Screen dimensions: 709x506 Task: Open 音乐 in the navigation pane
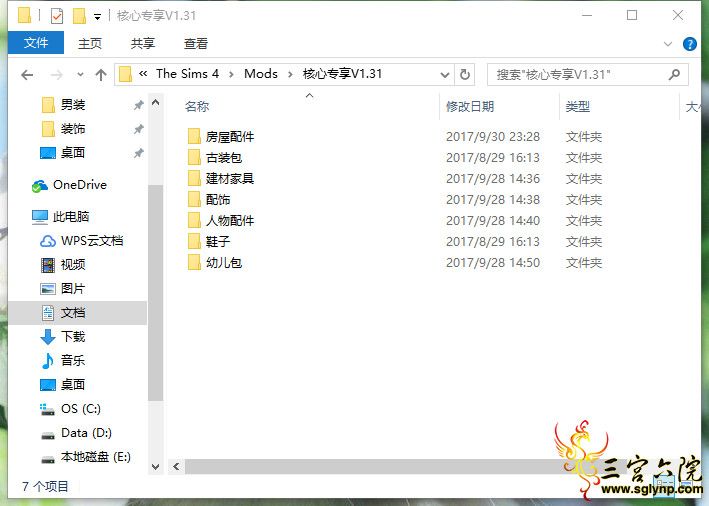(73, 360)
